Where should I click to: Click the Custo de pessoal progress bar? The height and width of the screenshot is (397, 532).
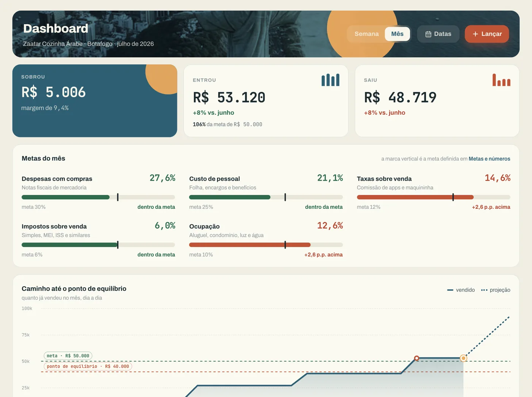pos(266,197)
